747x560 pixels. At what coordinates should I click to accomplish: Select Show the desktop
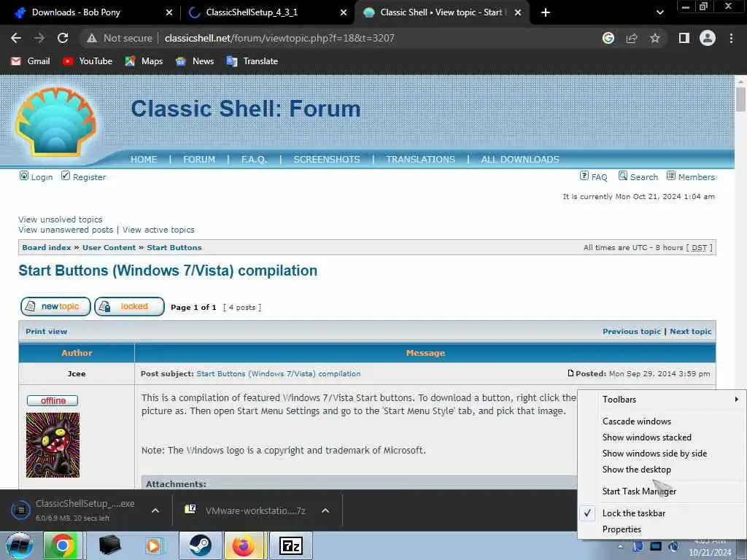[x=636, y=470]
